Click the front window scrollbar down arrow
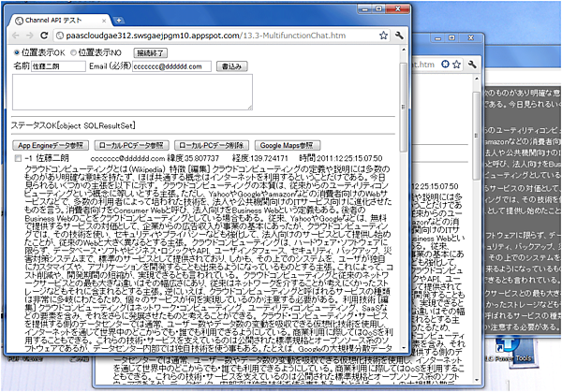This screenshot has width=562, height=392. pos(404,348)
